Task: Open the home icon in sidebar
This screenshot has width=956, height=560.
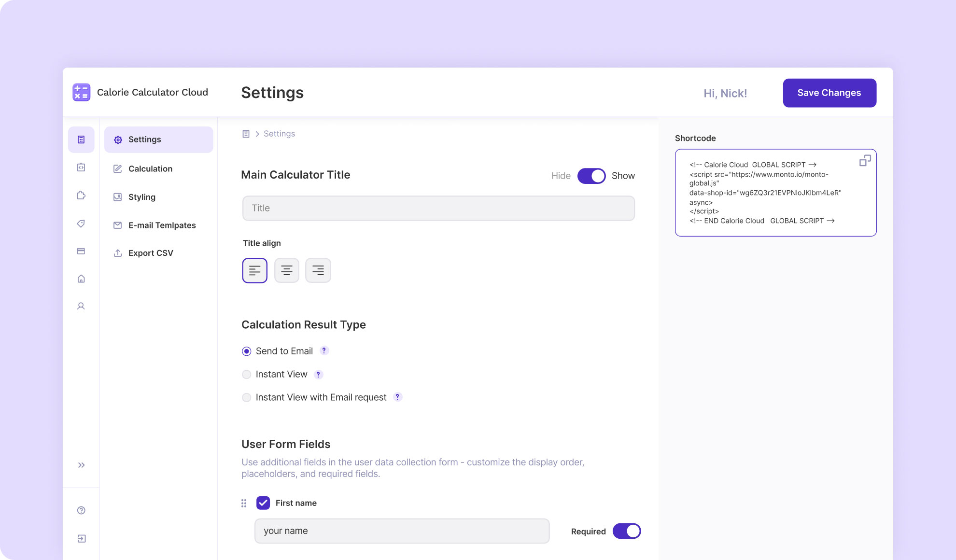Action: point(81,278)
